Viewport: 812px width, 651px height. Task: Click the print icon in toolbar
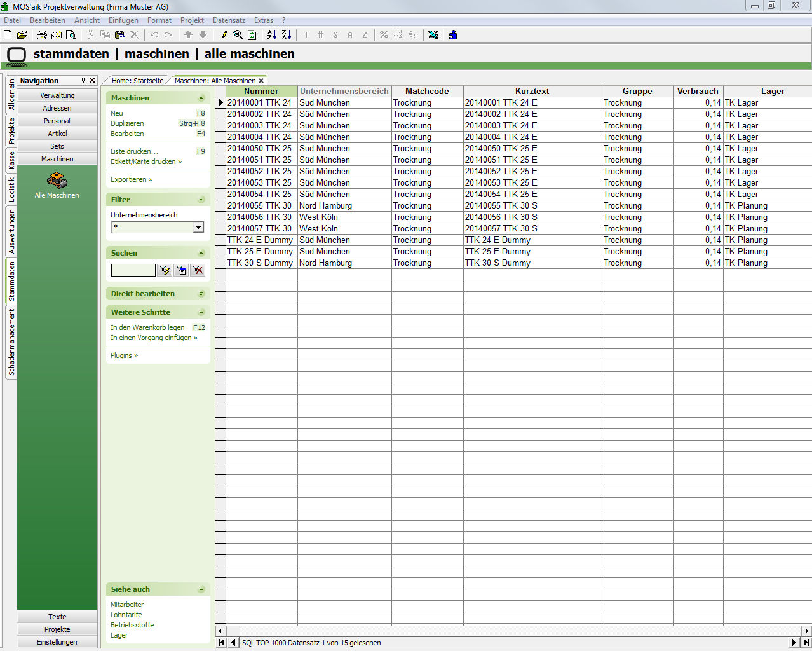tap(41, 35)
